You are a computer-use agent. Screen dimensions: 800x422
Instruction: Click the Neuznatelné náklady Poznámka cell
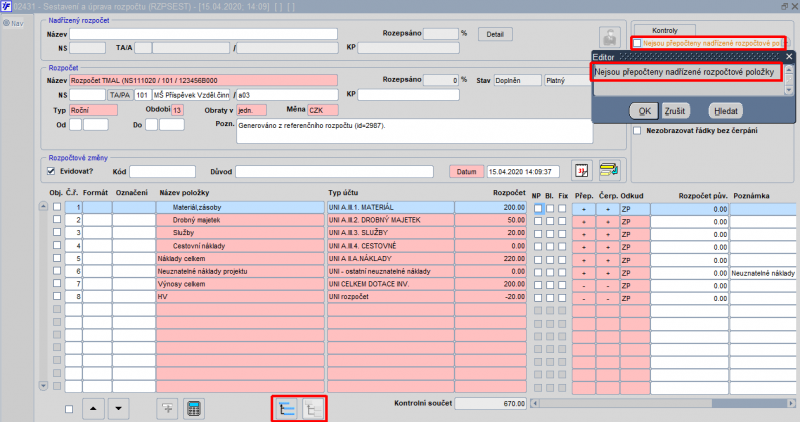click(x=763, y=273)
